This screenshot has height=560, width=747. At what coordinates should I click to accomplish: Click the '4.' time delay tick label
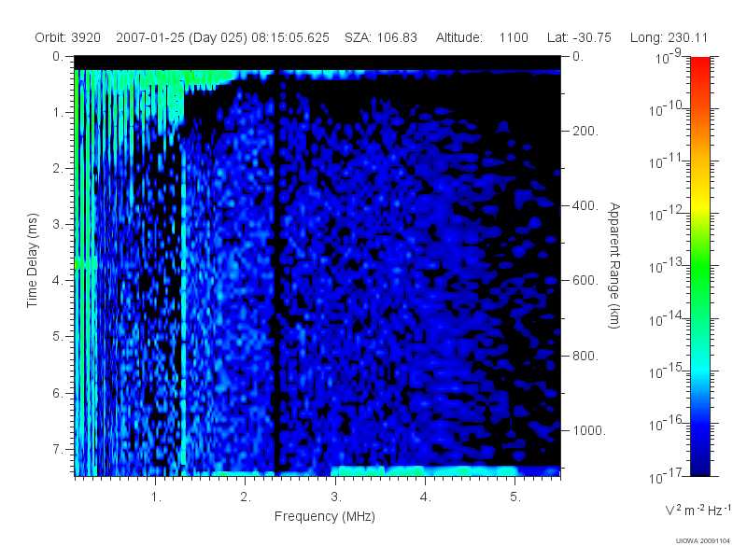pyautogui.click(x=57, y=281)
